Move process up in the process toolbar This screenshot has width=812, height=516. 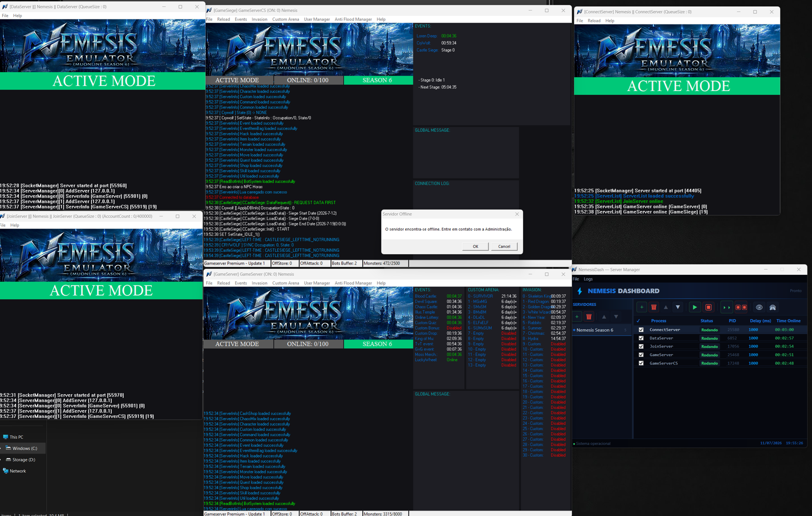tap(666, 307)
